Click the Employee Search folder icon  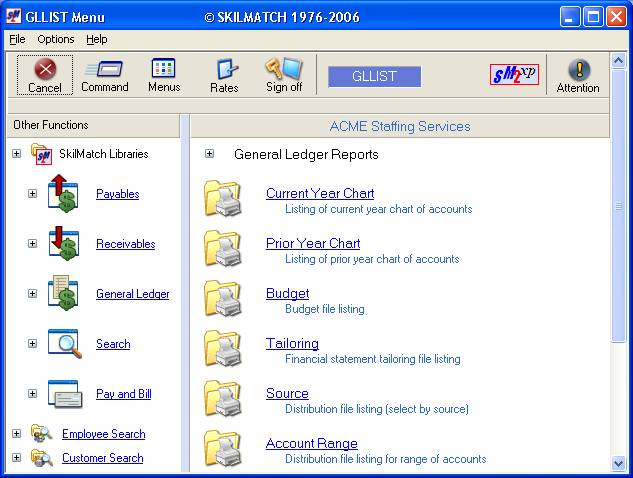(x=42, y=434)
